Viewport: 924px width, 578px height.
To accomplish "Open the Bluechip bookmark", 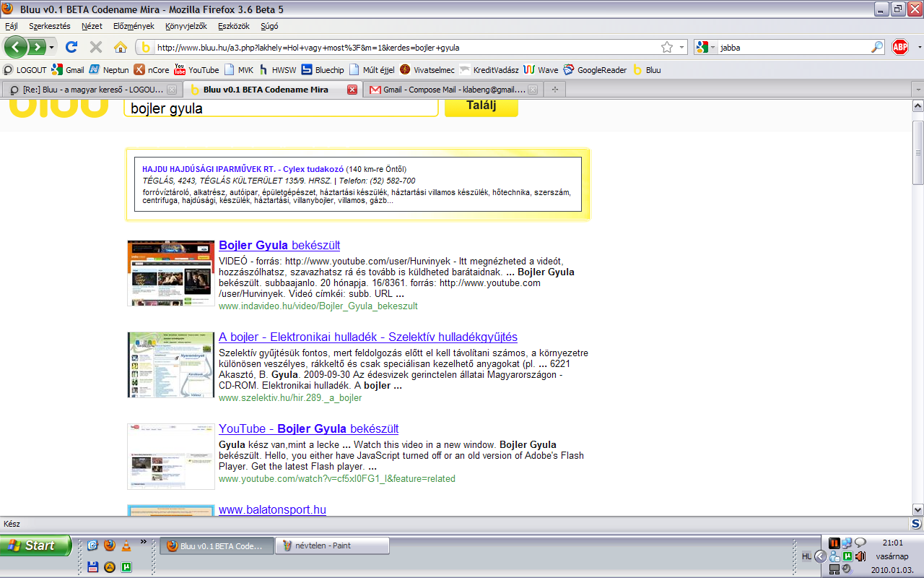I will point(323,70).
